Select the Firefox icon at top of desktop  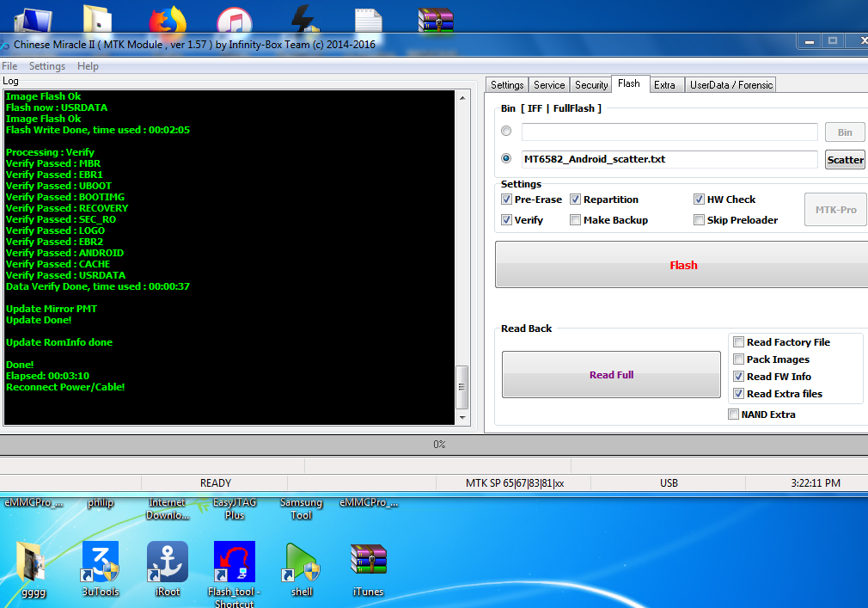[x=168, y=20]
